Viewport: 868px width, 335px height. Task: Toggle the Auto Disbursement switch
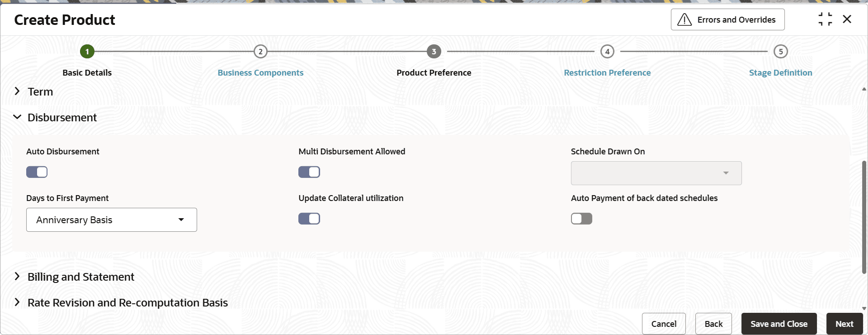(x=37, y=172)
